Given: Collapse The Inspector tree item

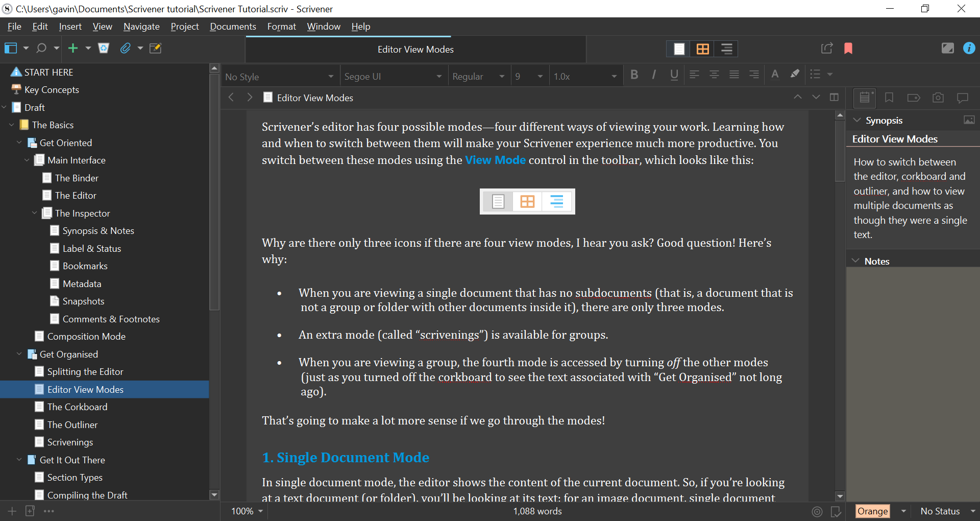Looking at the screenshot, I should [34, 213].
